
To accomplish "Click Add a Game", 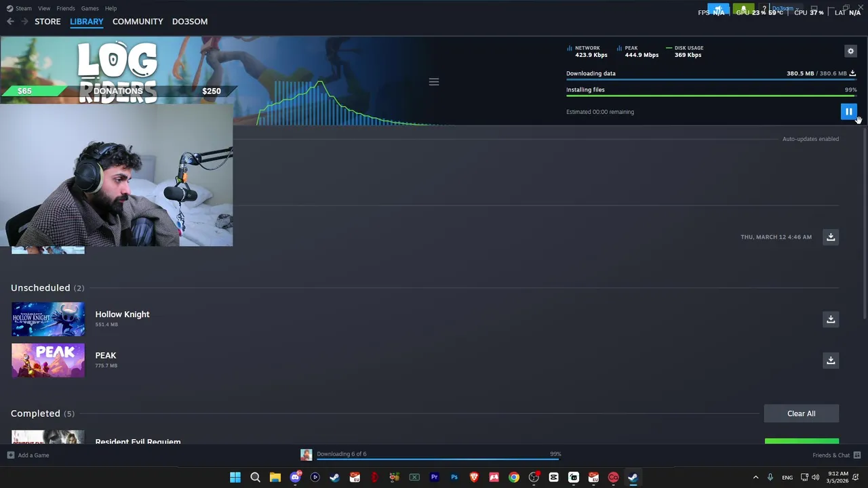I will pyautogui.click(x=28, y=455).
